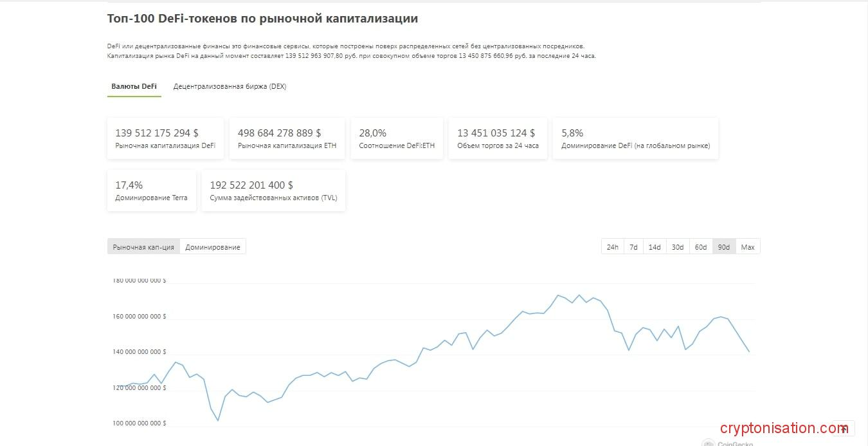Select the Рыночная кап-ция chart view
Image resolution: width=868 pixels, height=446 pixels.
143,247
